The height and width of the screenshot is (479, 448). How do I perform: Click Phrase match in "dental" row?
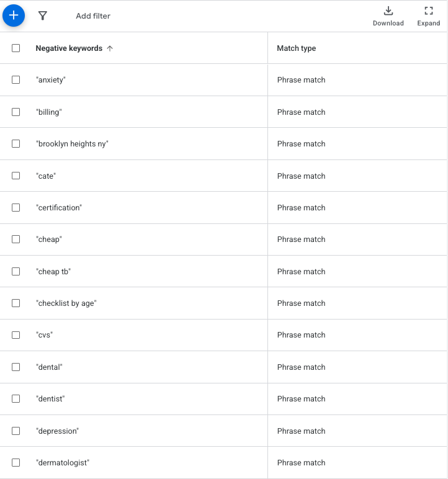[301, 367]
